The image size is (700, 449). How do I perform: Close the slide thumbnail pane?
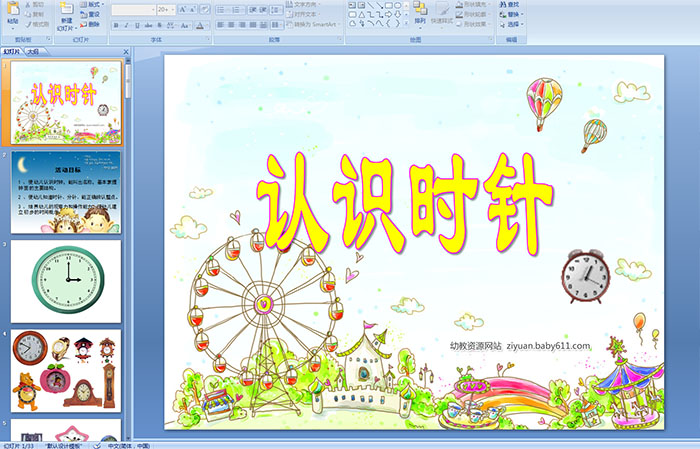point(126,52)
